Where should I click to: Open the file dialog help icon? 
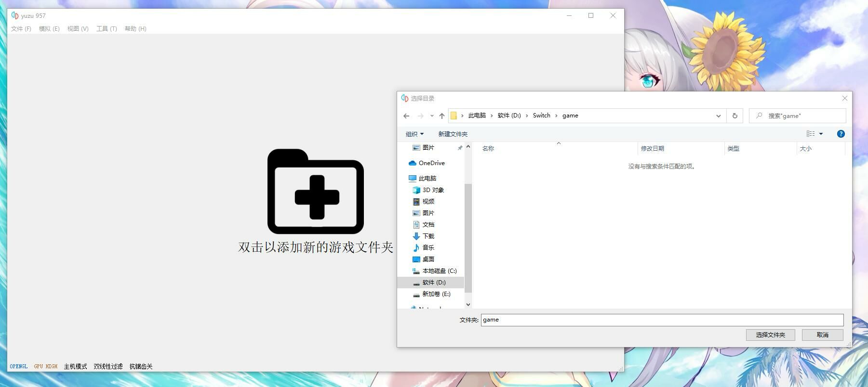click(x=841, y=134)
